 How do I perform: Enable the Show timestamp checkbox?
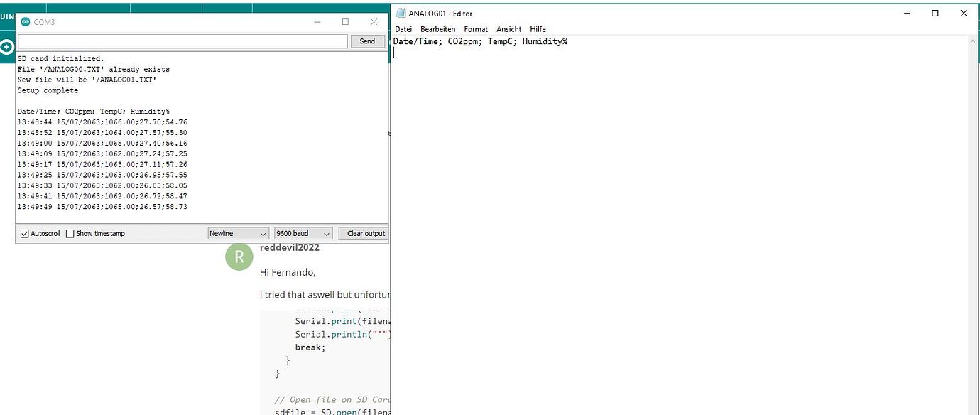70,233
